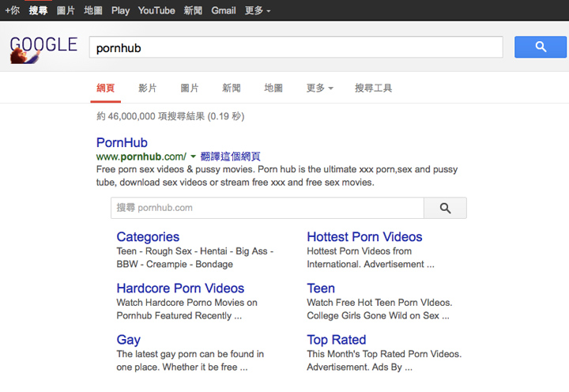Open YouTube from the top bar

(156, 10)
